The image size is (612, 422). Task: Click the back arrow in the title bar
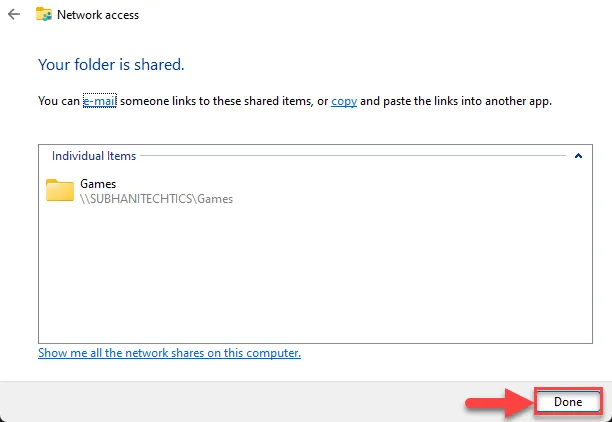14,15
